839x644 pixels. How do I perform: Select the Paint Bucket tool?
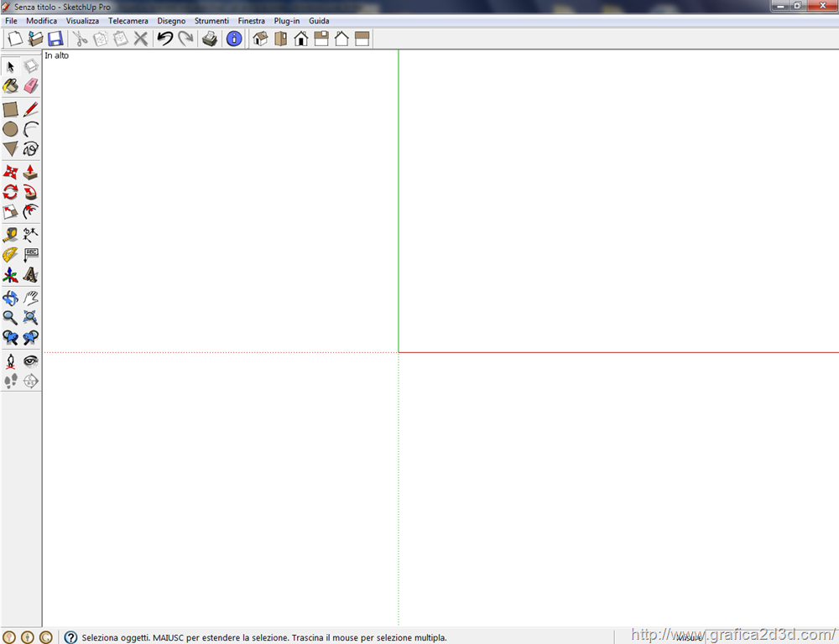coord(10,86)
